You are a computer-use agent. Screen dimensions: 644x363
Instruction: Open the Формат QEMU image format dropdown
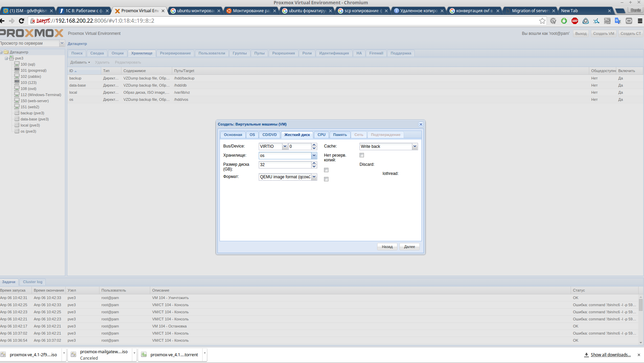314,177
